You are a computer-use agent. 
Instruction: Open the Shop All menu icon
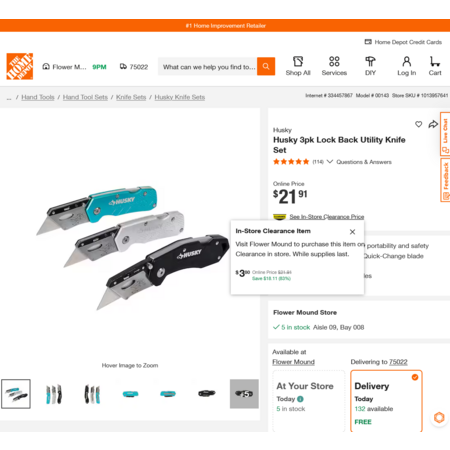pos(298,62)
